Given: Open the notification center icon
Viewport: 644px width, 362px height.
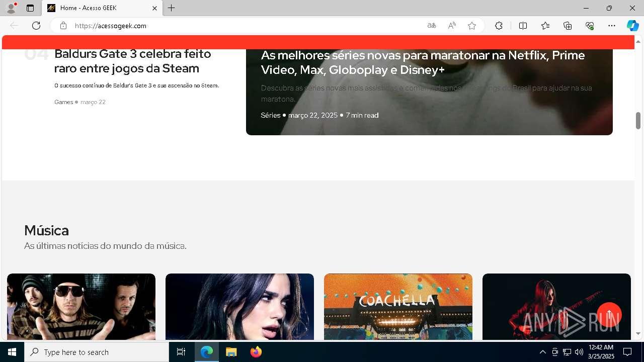Looking at the screenshot, I should [627, 352].
